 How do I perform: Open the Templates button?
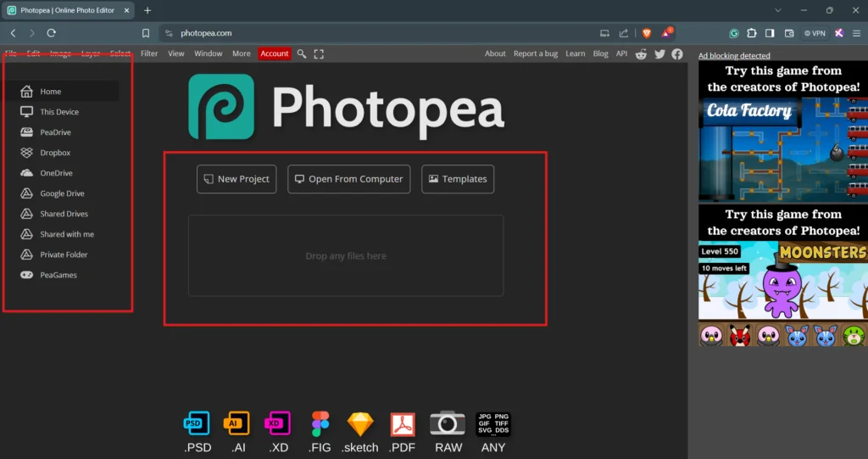coord(458,179)
